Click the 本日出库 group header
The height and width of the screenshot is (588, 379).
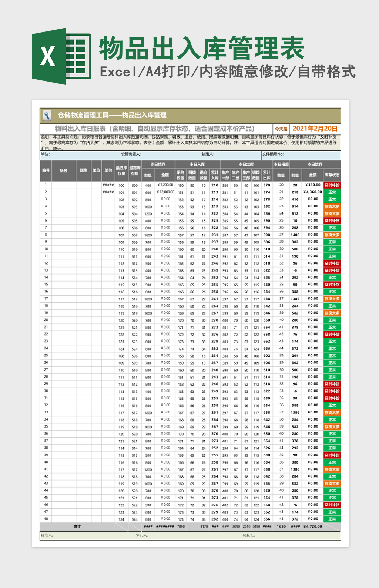246,164
